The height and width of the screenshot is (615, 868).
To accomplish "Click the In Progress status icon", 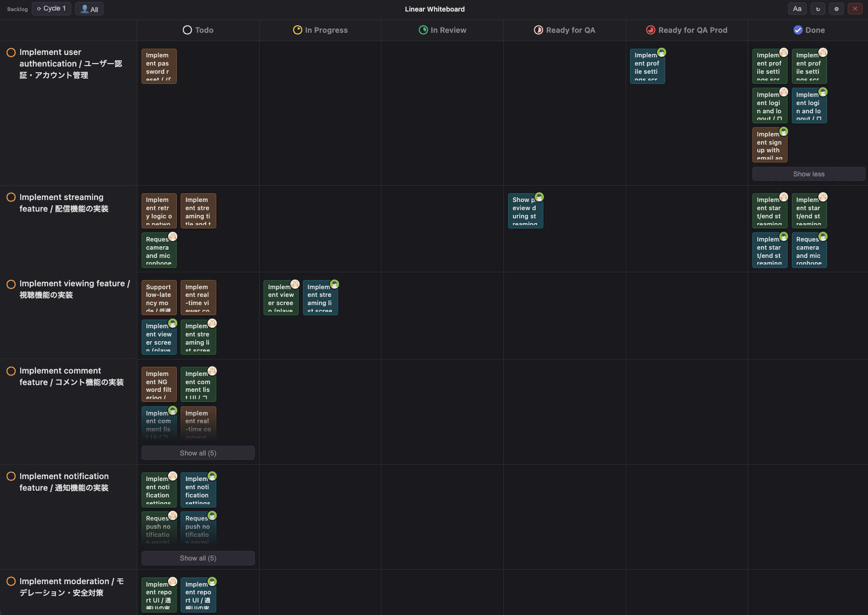I will pos(298,30).
